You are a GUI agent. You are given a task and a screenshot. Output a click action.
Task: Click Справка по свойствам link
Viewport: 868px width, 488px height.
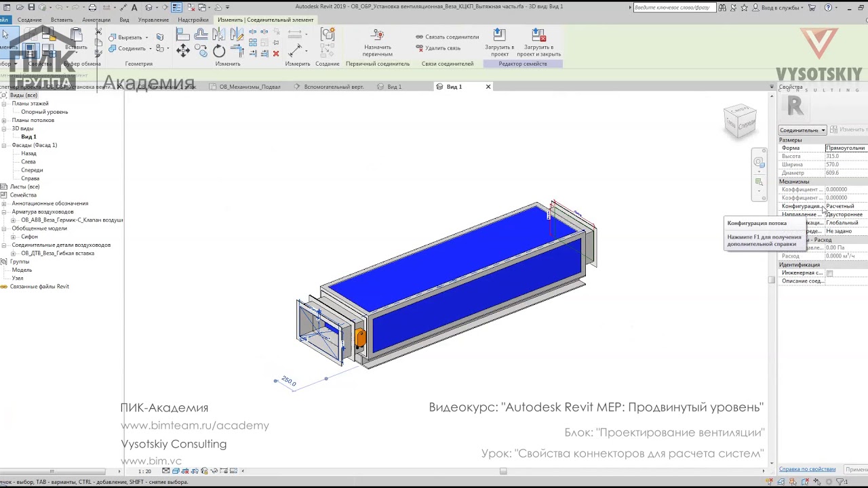tap(807, 469)
